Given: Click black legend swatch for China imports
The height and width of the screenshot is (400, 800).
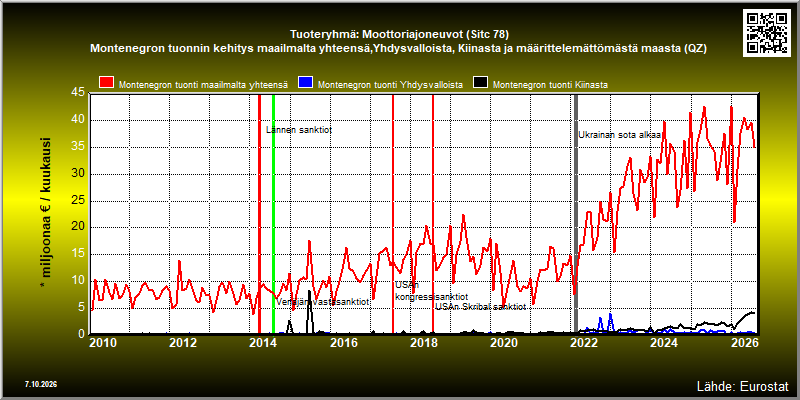Looking at the screenshot, I should coord(481,83).
